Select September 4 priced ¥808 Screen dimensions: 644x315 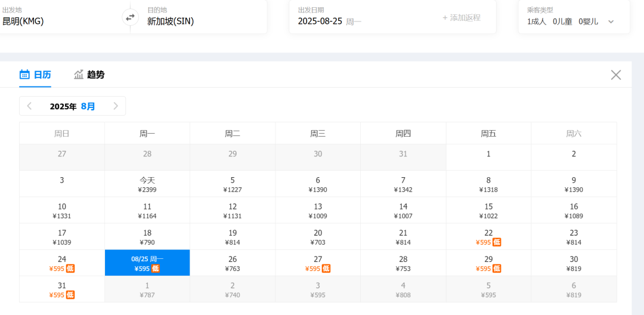point(403,289)
